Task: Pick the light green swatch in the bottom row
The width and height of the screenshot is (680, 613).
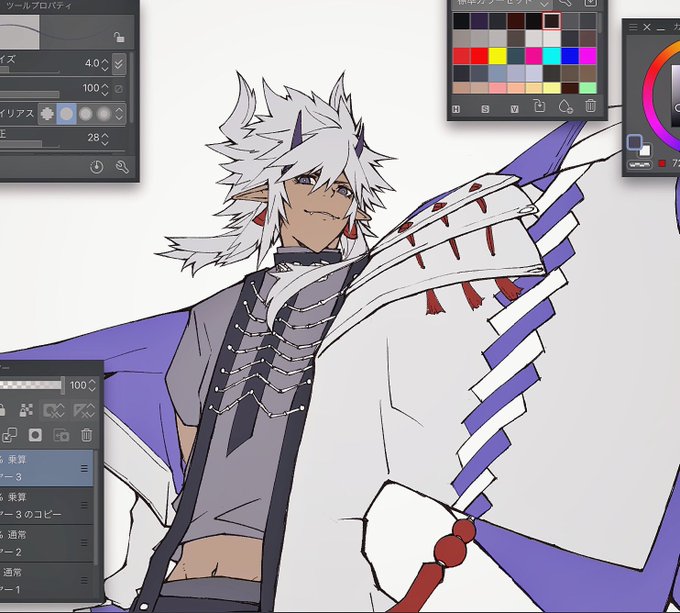Action: (x=588, y=88)
